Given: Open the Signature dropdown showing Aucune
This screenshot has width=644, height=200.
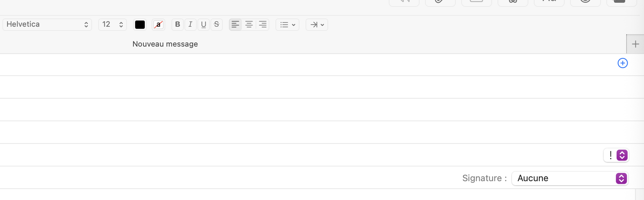Looking at the screenshot, I should [570, 178].
